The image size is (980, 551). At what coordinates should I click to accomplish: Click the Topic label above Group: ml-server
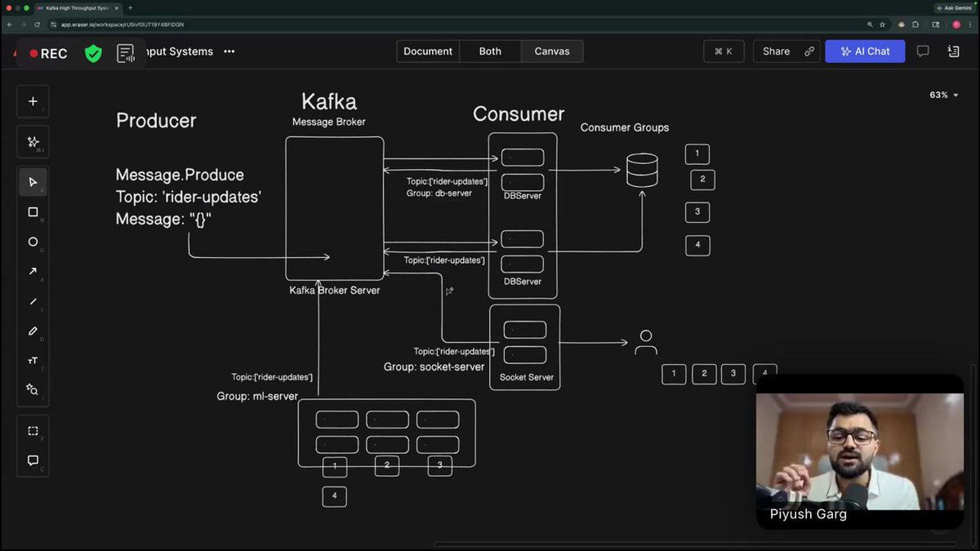pyautogui.click(x=272, y=378)
